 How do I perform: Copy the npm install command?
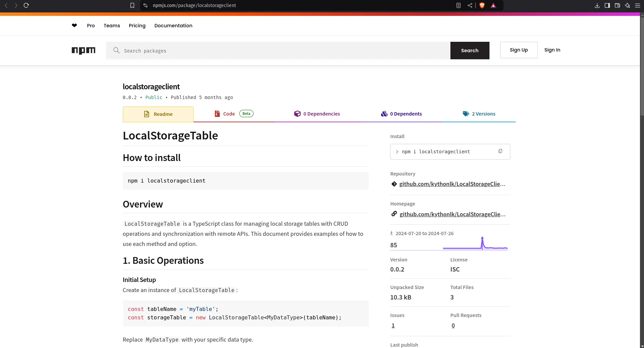[x=500, y=151]
